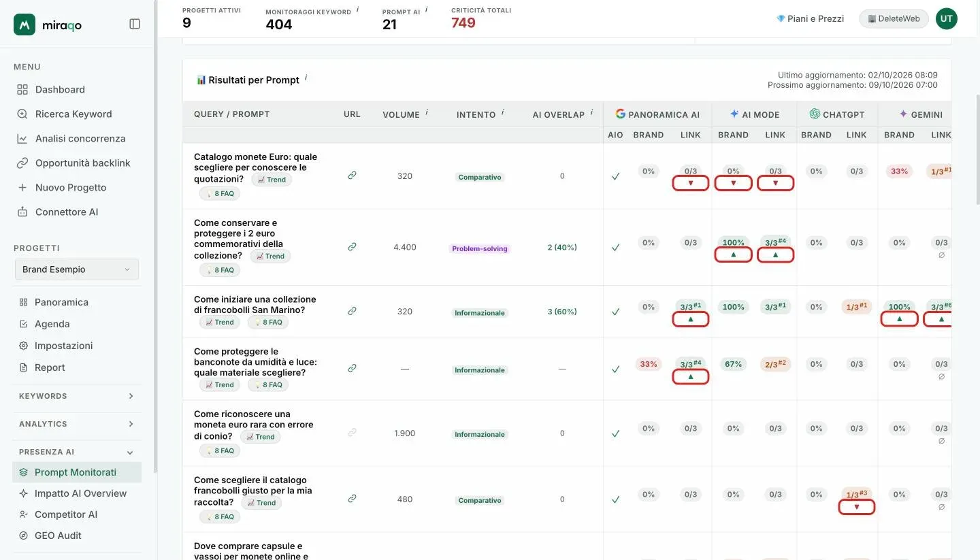Click URL link icon for errore di conio row
This screenshot has width=980, height=560.
(x=352, y=432)
